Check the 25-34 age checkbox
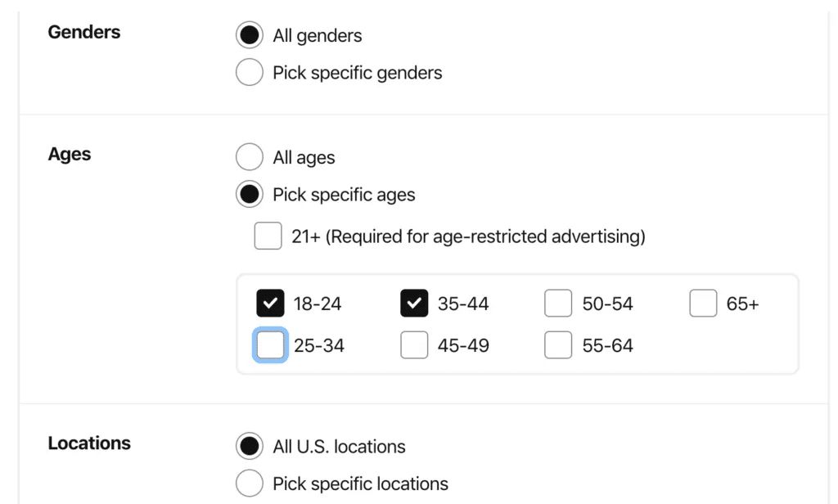The width and height of the screenshot is (838, 504). [270, 345]
